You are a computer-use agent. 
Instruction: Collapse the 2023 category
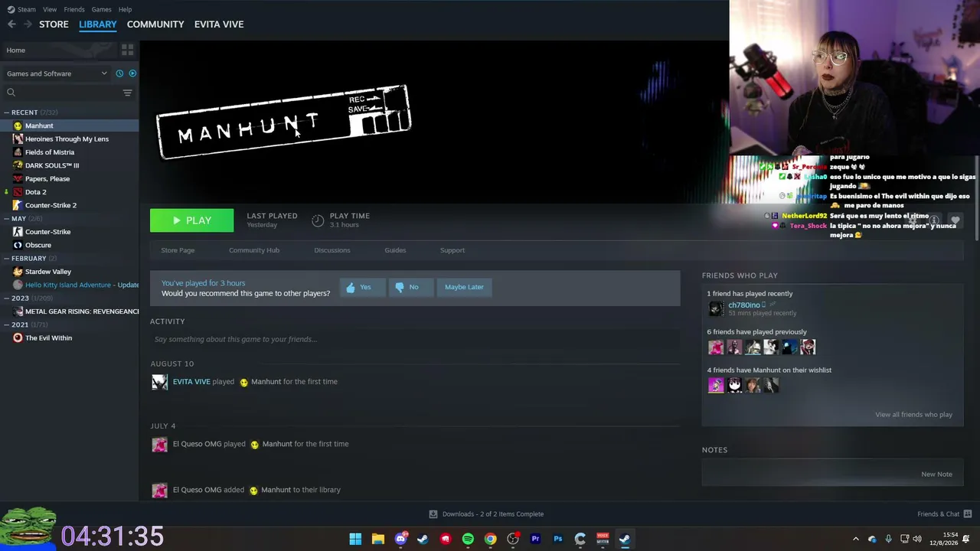point(7,298)
